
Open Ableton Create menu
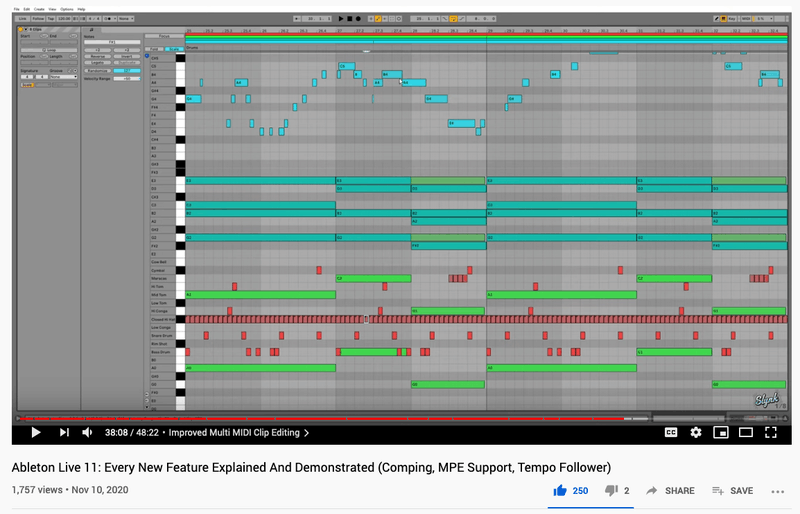(39, 9)
